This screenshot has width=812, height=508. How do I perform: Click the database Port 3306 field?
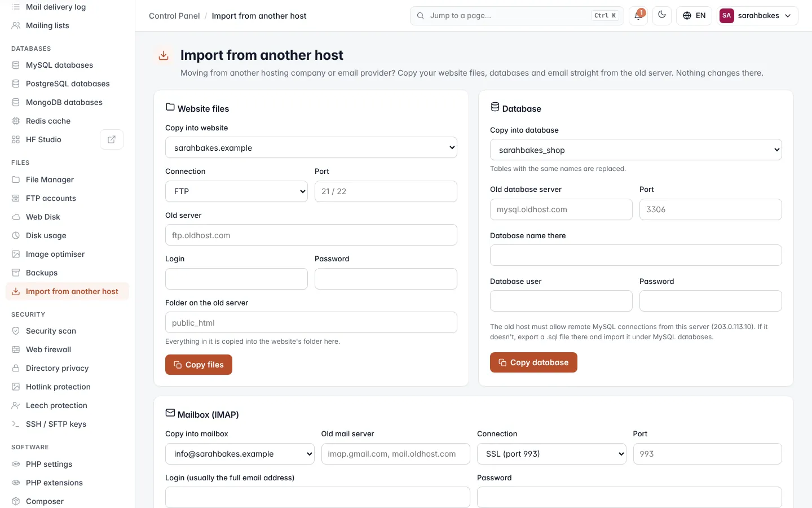710,209
